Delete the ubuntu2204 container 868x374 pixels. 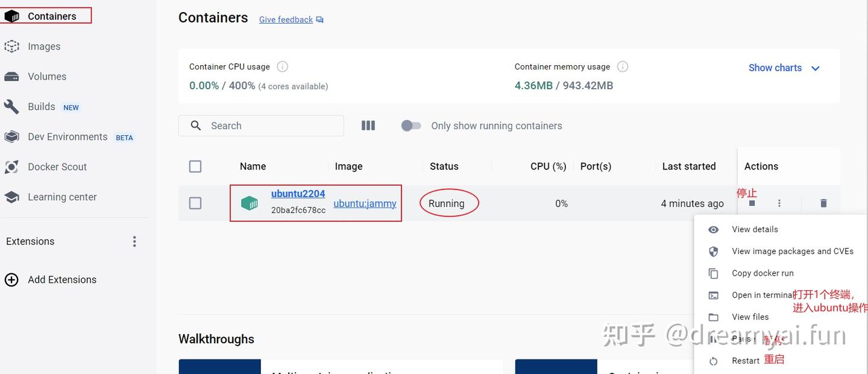tap(823, 203)
